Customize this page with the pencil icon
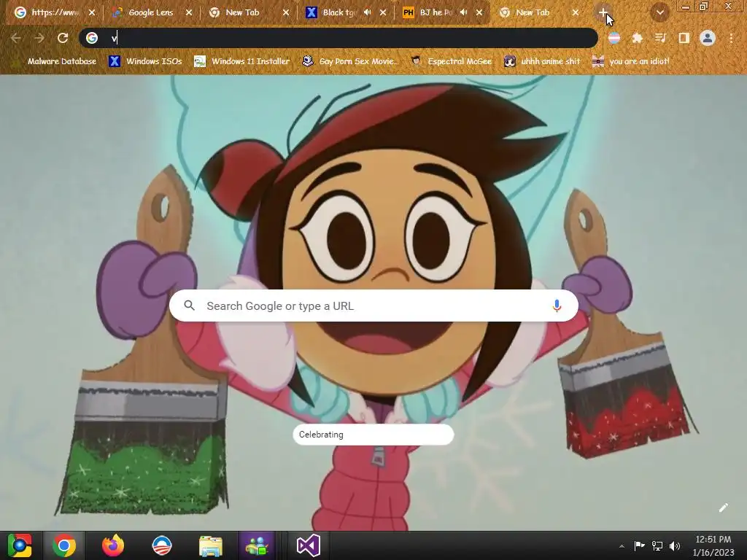Screen dimensions: 747x560 point(723,507)
